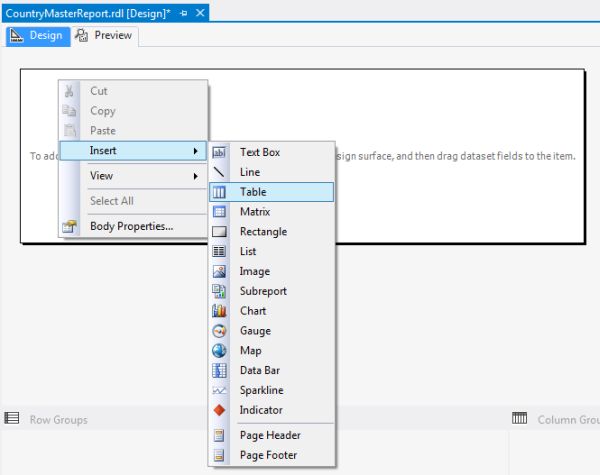Insert an Indicator item
The width and height of the screenshot is (600, 475).
[x=272, y=410]
